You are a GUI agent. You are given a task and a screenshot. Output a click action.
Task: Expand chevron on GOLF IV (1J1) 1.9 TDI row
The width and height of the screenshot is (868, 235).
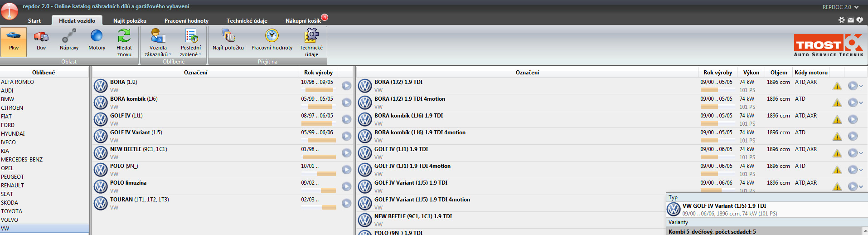861,153
